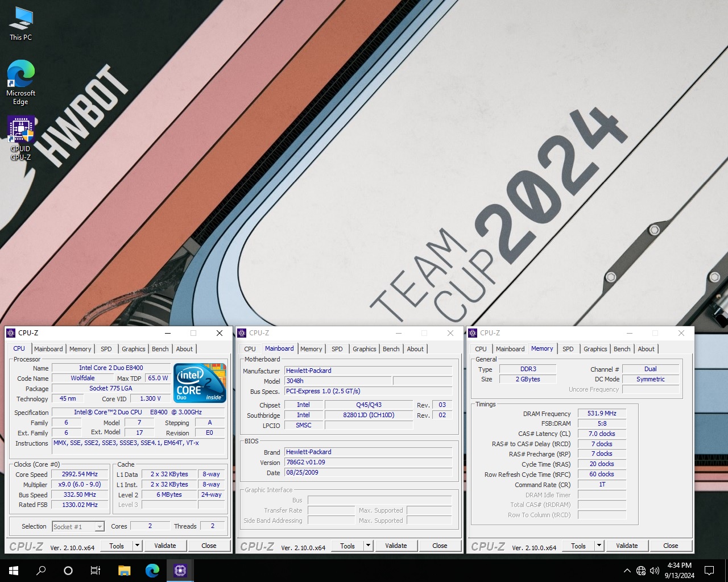Image resolution: width=728 pixels, height=582 pixels.
Task: Select Mainboard tab in the Memory window
Action: coord(510,349)
